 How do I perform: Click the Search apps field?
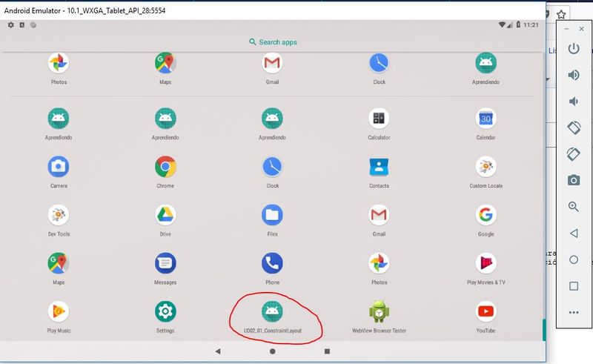[x=273, y=42]
